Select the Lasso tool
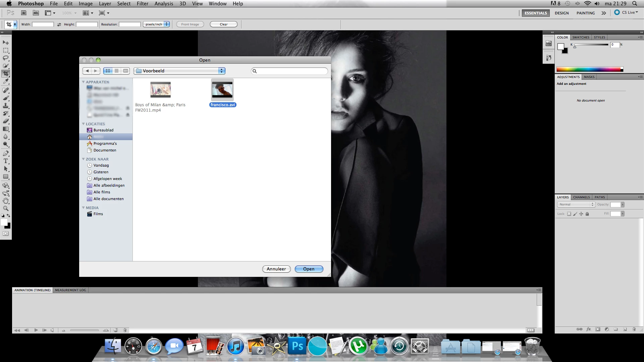Viewport: 644px width, 362px height. (x=6, y=58)
